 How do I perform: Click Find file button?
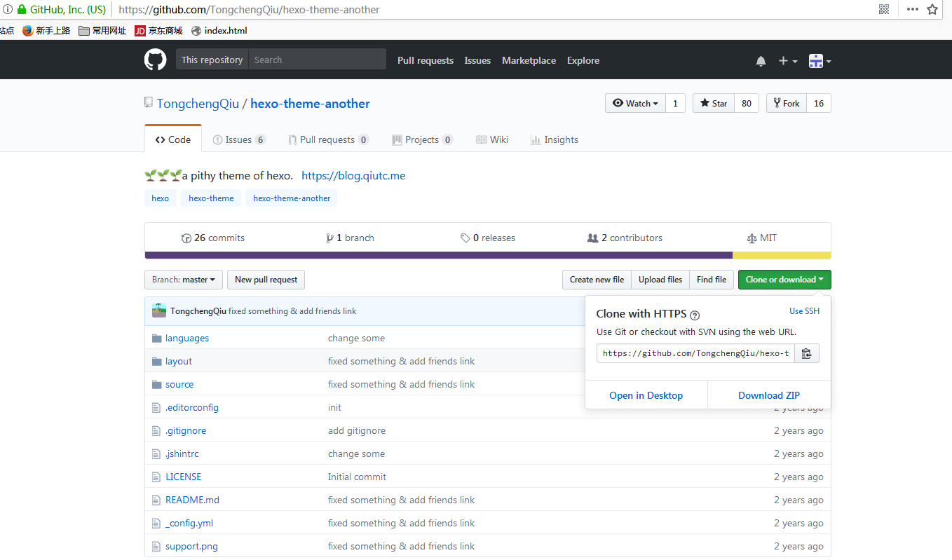(x=712, y=280)
